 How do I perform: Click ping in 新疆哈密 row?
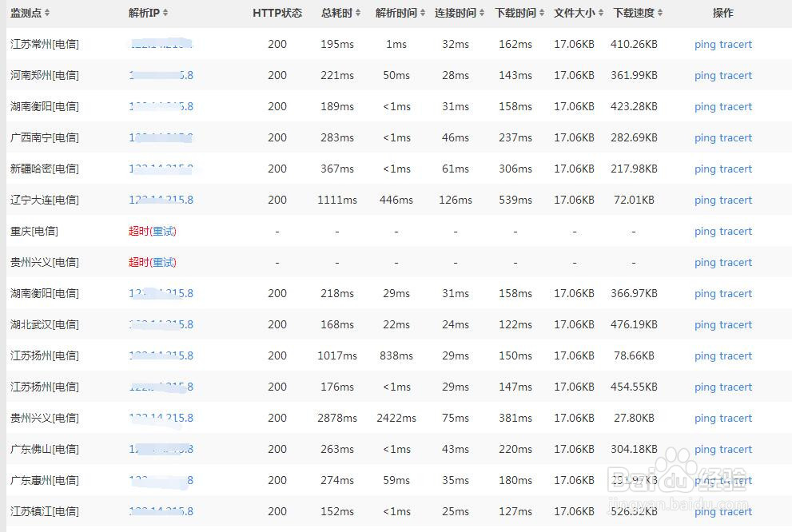[x=705, y=169]
